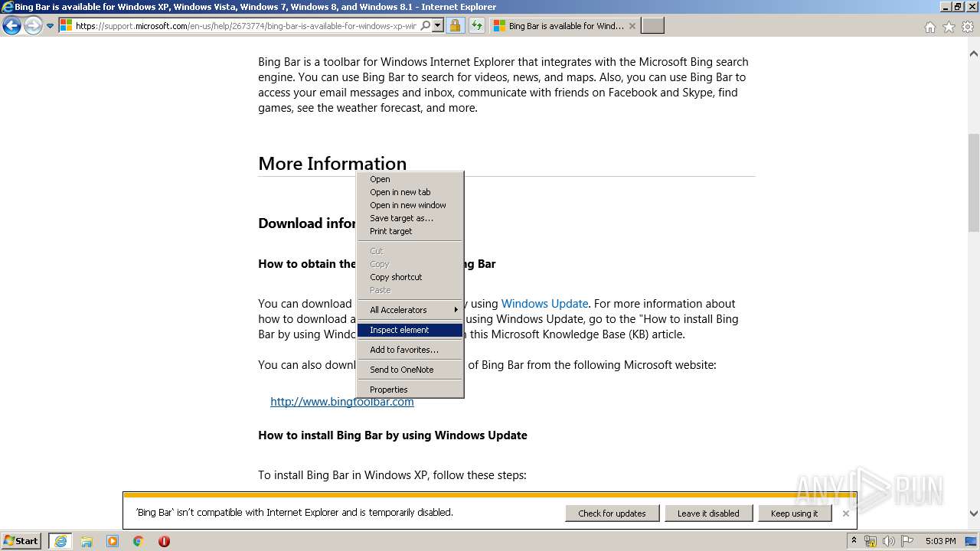Choose 'Open' from the context menu
Image resolution: width=980 pixels, height=551 pixels.
(410, 179)
